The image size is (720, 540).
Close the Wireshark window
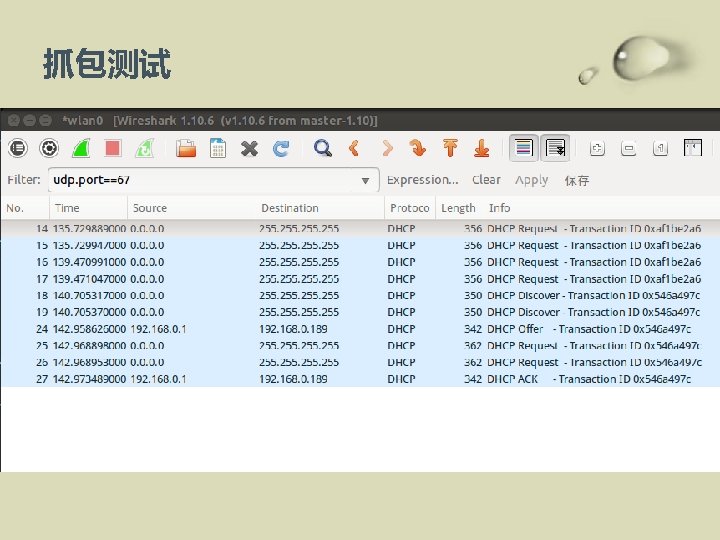click(x=14, y=120)
